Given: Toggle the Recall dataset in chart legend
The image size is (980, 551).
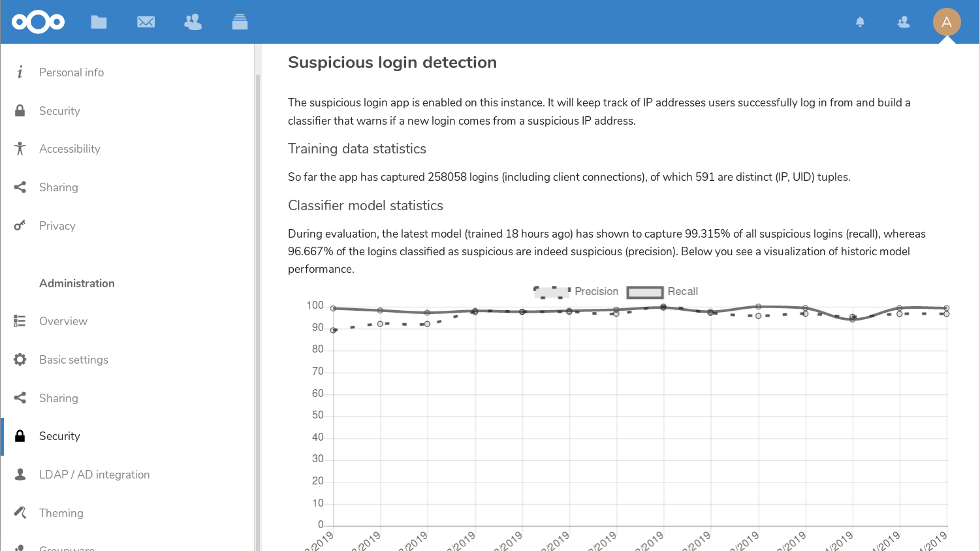Looking at the screenshot, I should (663, 292).
